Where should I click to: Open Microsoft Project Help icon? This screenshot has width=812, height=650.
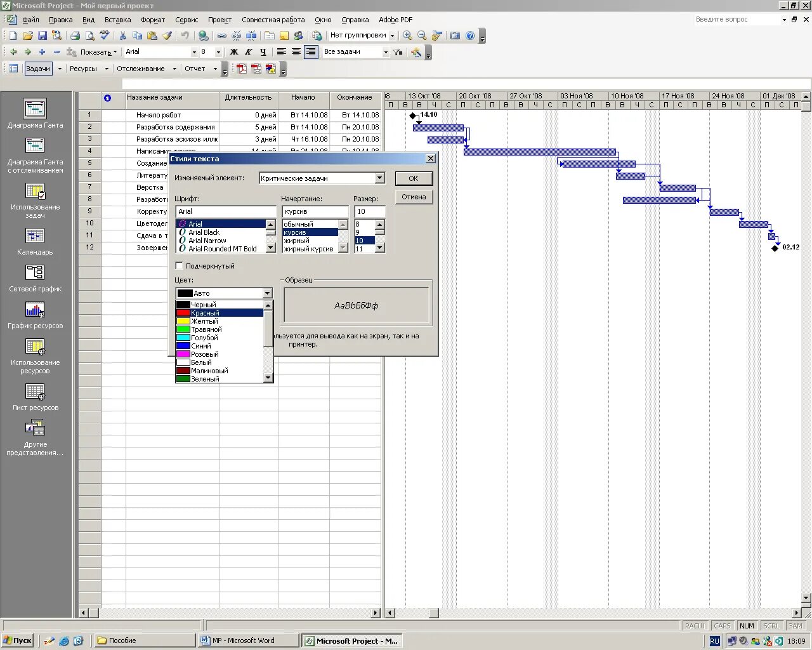click(x=470, y=36)
